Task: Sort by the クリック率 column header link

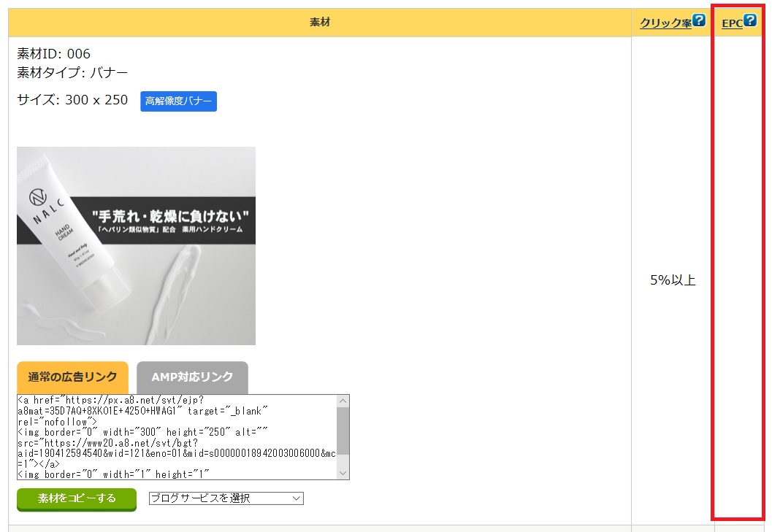Action: pyautogui.click(x=665, y=23)
